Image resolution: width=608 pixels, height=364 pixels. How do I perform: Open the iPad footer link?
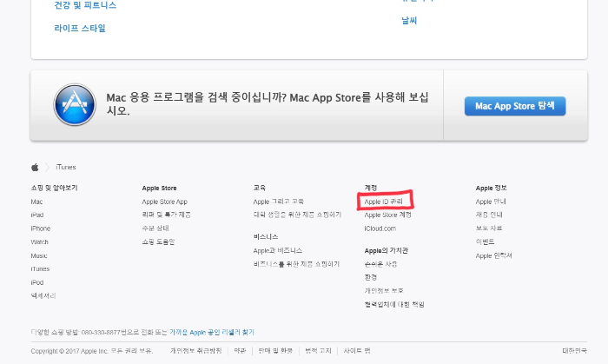tap(37, 215)
